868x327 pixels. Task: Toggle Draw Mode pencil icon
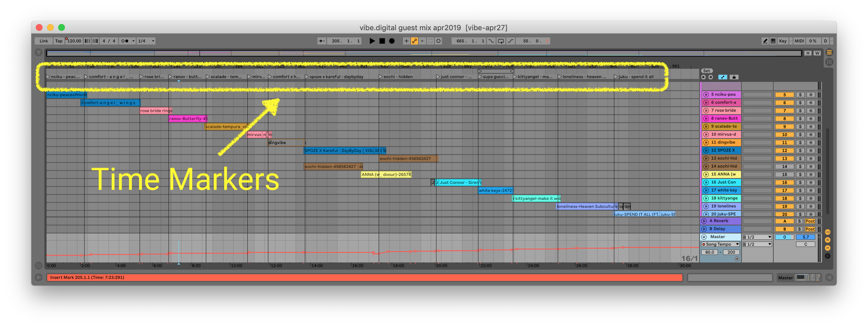765,41
